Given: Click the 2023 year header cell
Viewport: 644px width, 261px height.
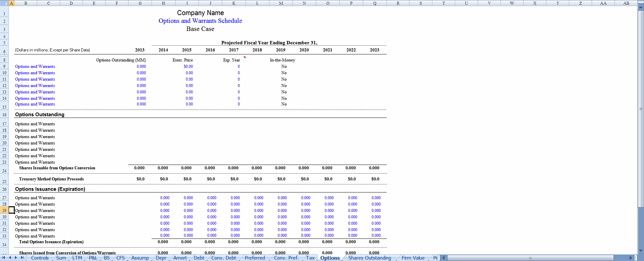Looking at the screenshot, I should pos(375,50).
